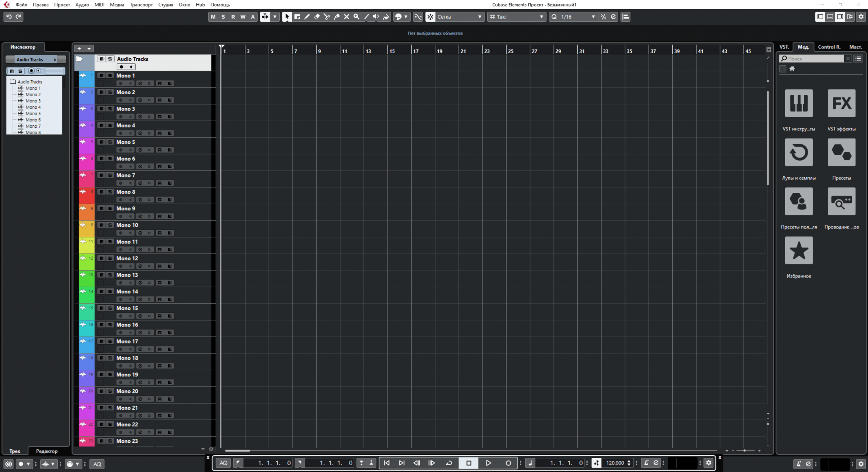868x472 pixels.
Task: Click the stop button in transport bar
Action: point(469,463)
